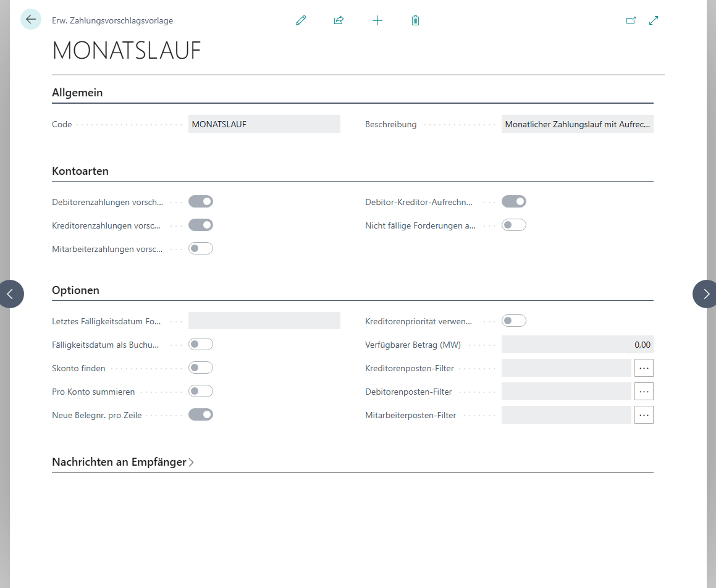Image resolution: width=716 pixels, height=588 pixels.
Task: Collapse the Optionen section header
Action: click(75, 290)
